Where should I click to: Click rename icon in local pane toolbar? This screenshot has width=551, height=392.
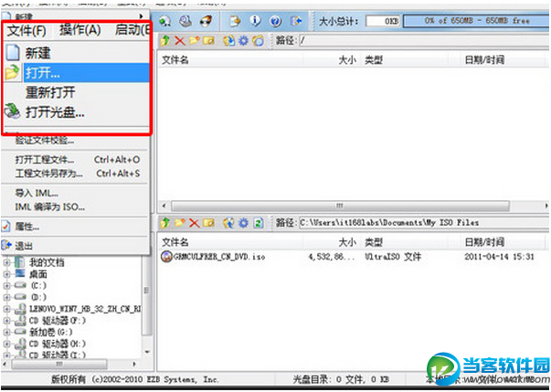[208, 223]
